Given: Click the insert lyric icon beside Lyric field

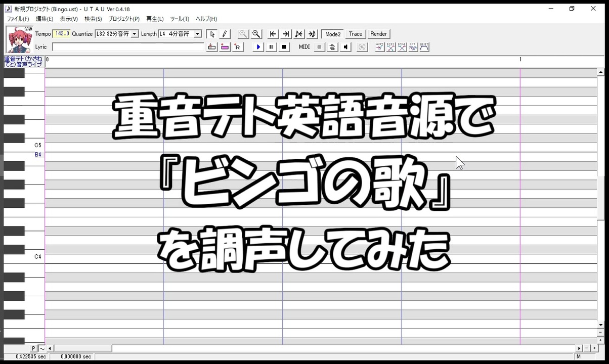Looking at the screenshot, I should click(212, 47).
